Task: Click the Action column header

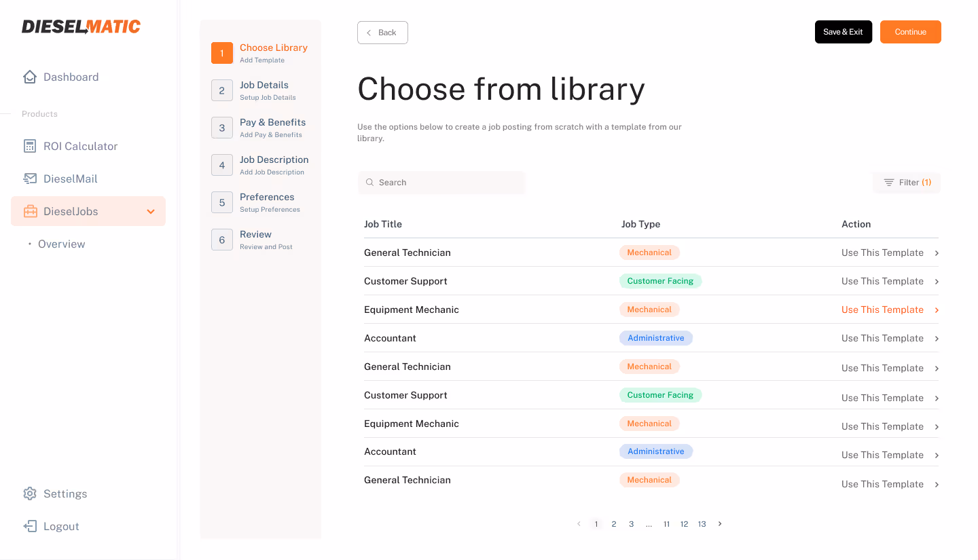Action: [x=856, y=224]
